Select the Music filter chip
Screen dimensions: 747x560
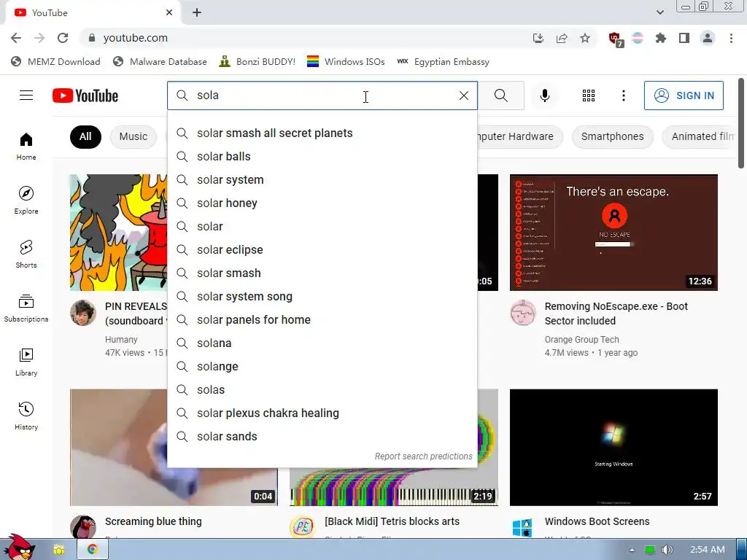click(133, 136)
